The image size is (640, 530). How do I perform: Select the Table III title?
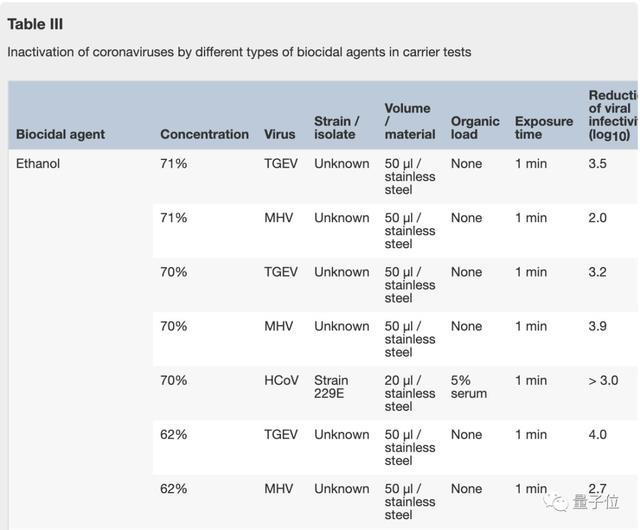click(x=35, y=24)
